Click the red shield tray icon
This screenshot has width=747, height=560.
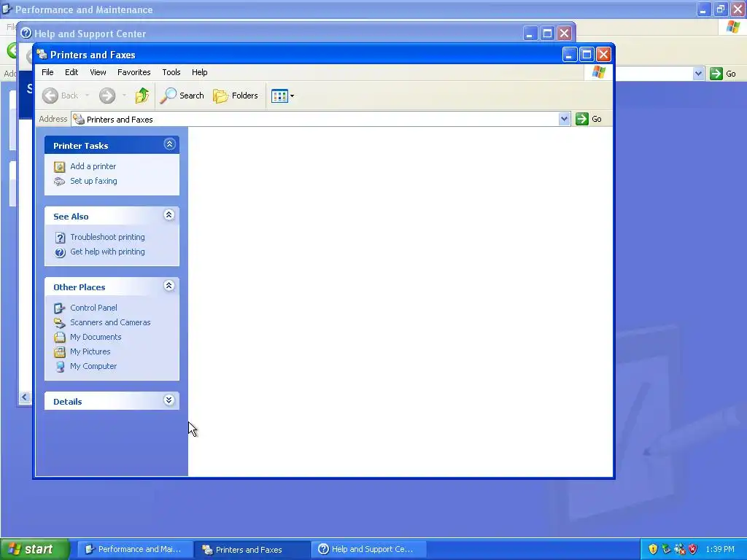pyautogui.click(x=693, y=549)
